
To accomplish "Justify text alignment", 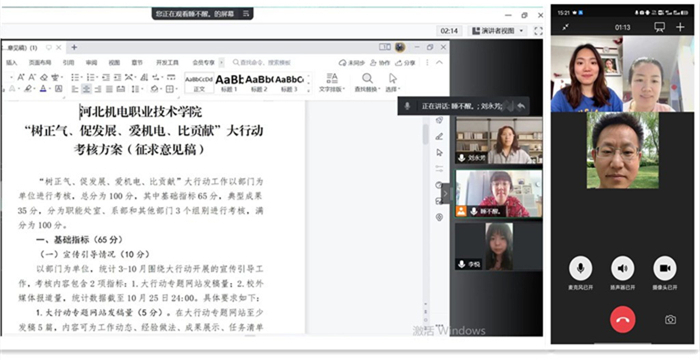I will [109, 89].
